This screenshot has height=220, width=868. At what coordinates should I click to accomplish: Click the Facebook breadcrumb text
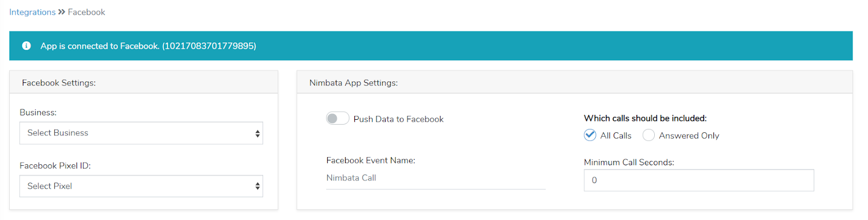click(86, 12)
